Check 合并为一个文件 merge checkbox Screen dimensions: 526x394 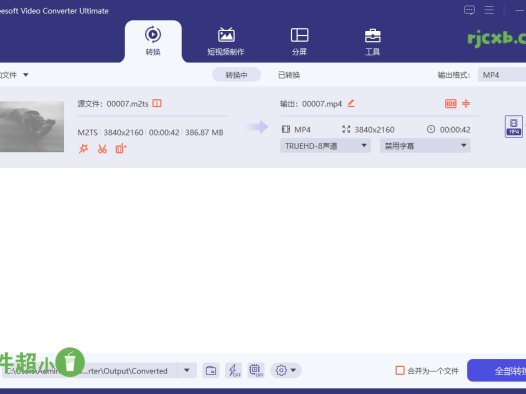pos(400,371)
